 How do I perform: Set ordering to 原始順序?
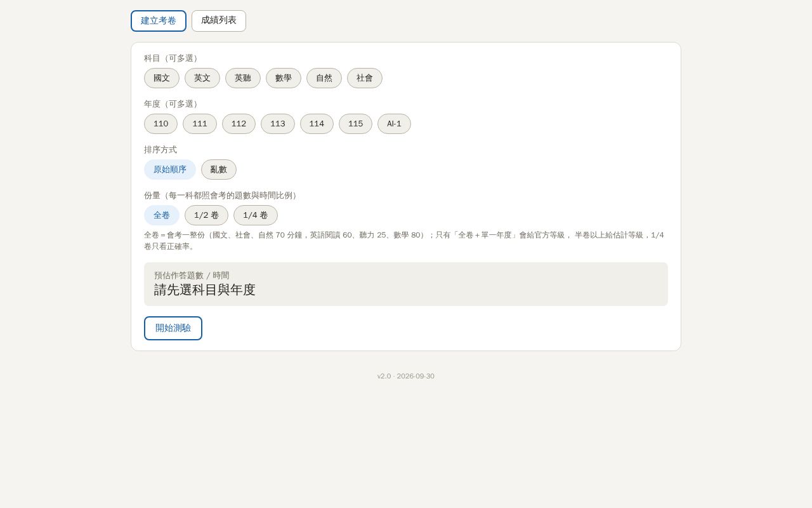[170, 170]
